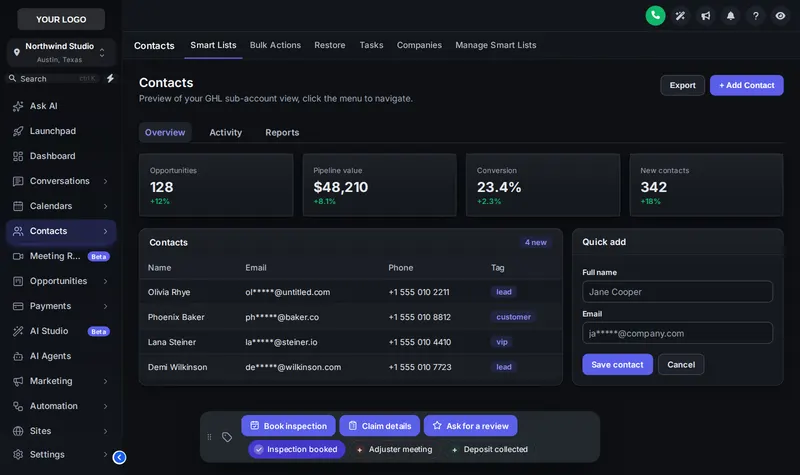Click the customer tag for Phoenix Baker

pyautogui.click(x=513, y=317)
